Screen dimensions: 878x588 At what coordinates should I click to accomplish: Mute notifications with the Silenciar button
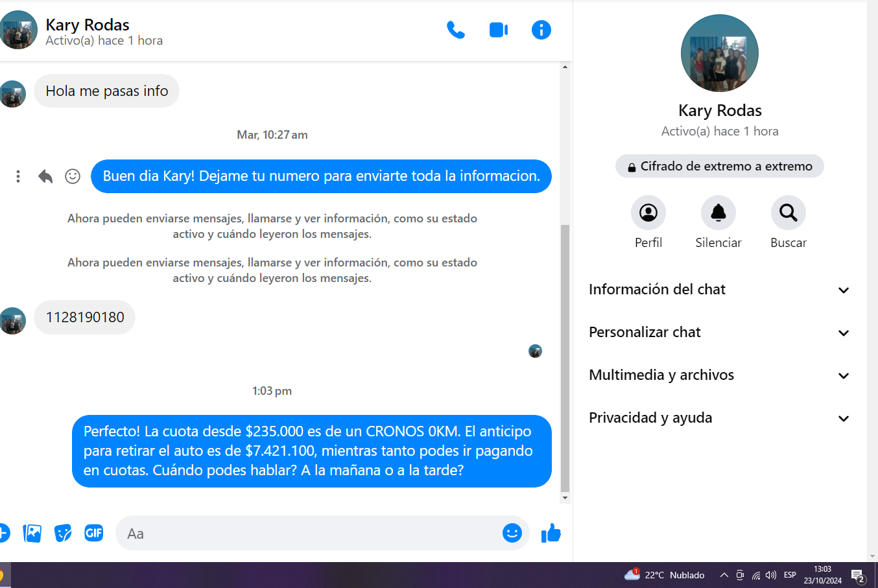click(x=718, y=213)
